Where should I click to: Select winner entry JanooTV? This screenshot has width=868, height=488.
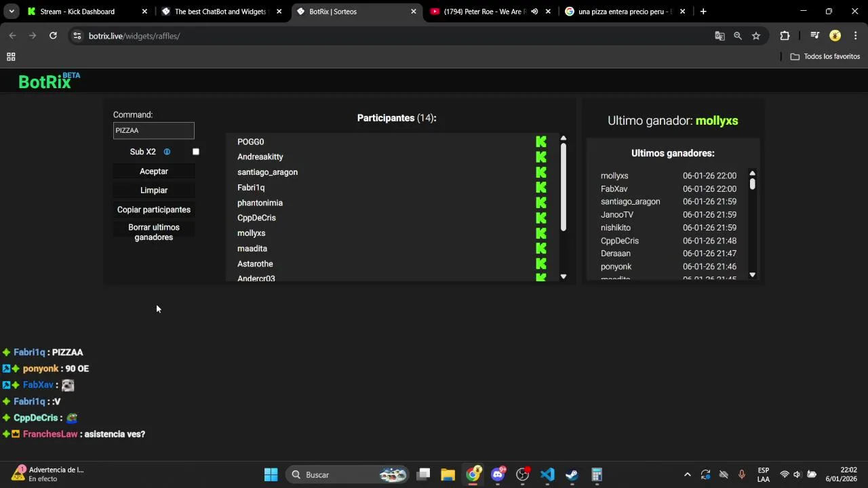point(617,214)
